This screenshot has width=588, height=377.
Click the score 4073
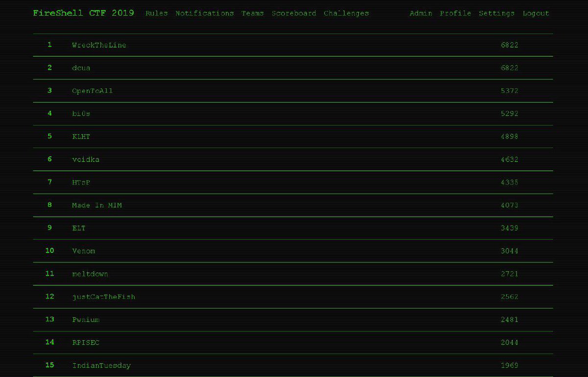tap(510, 205)
